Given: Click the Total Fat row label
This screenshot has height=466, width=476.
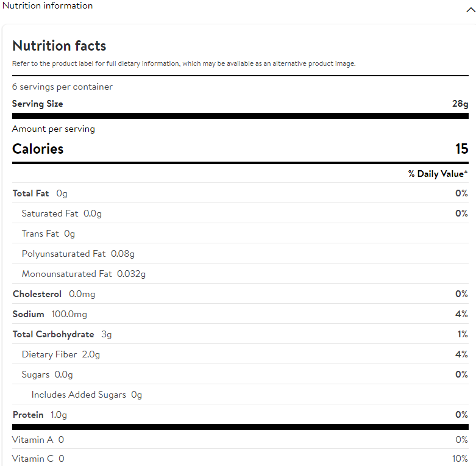Looking at the screenshot, I should point(30,193).
